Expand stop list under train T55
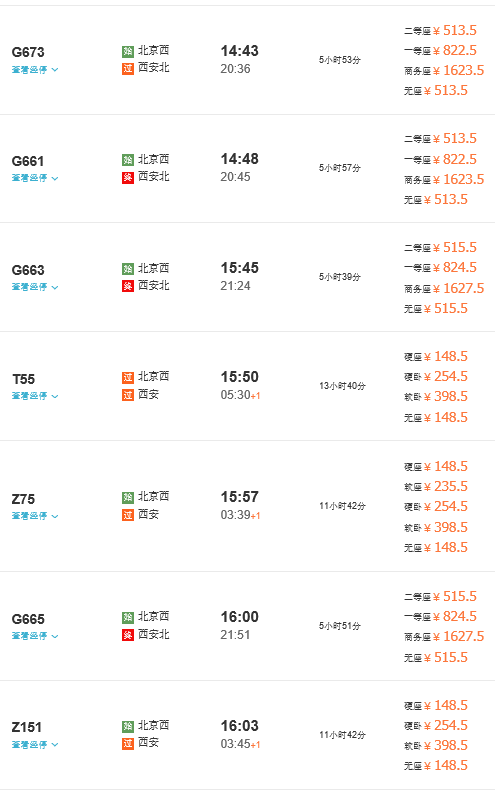Image resolution: width=495 pixels, height=795 pixels. coord(35,396)
